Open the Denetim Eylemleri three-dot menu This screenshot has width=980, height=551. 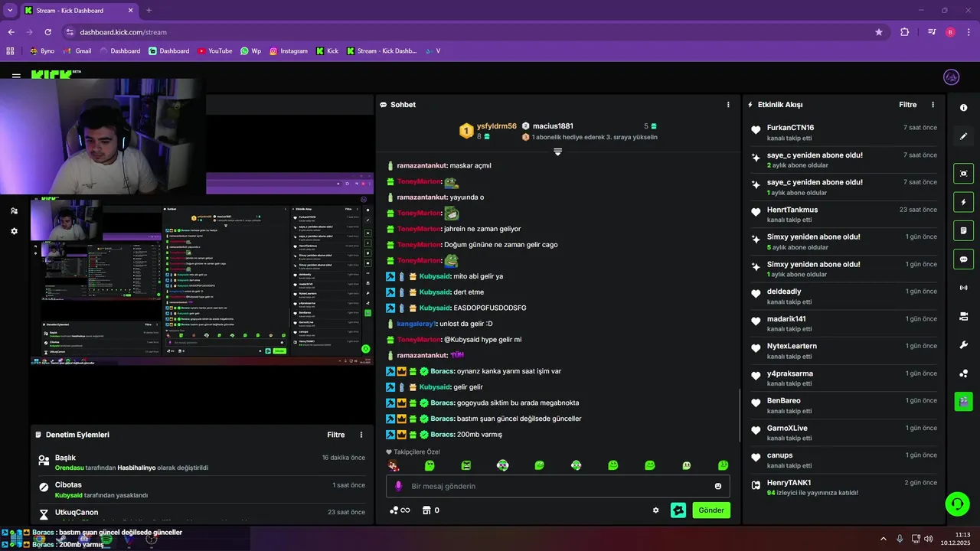click(x=361, y=435)
